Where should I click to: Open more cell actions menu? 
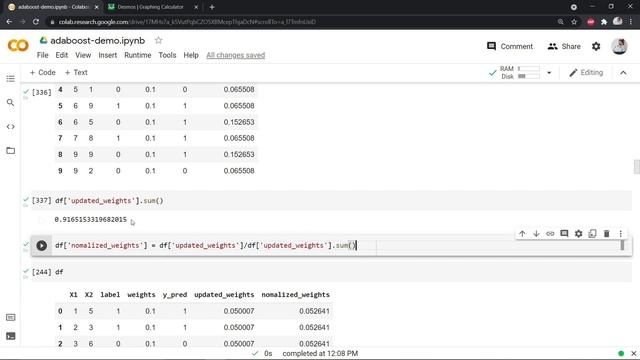[x=620, y=233]
